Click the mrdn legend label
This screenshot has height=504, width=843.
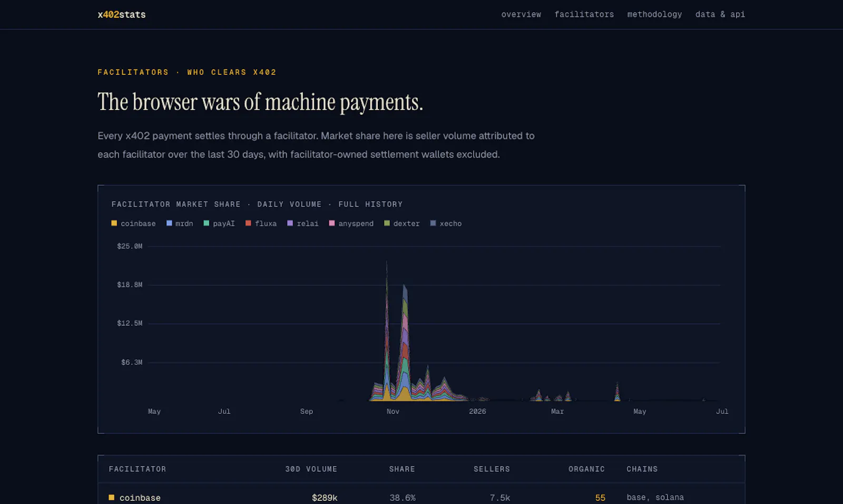point(184,224)
